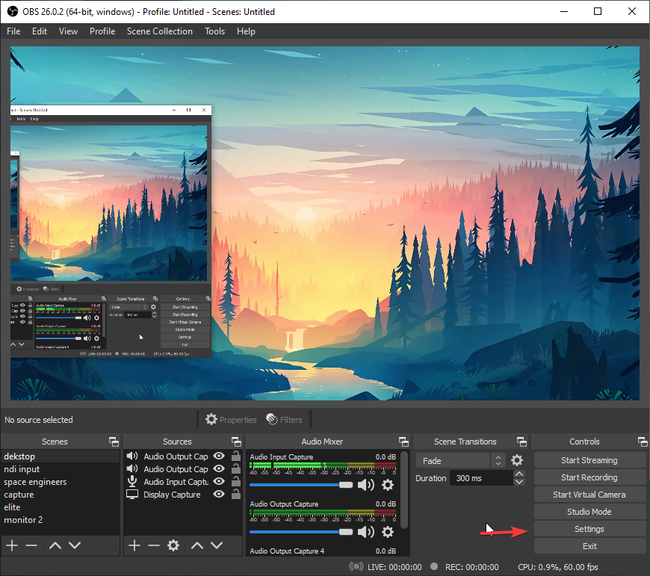650x576 pixels.
Task: Open Settings from Controls panel
Action: coord(589,529)
